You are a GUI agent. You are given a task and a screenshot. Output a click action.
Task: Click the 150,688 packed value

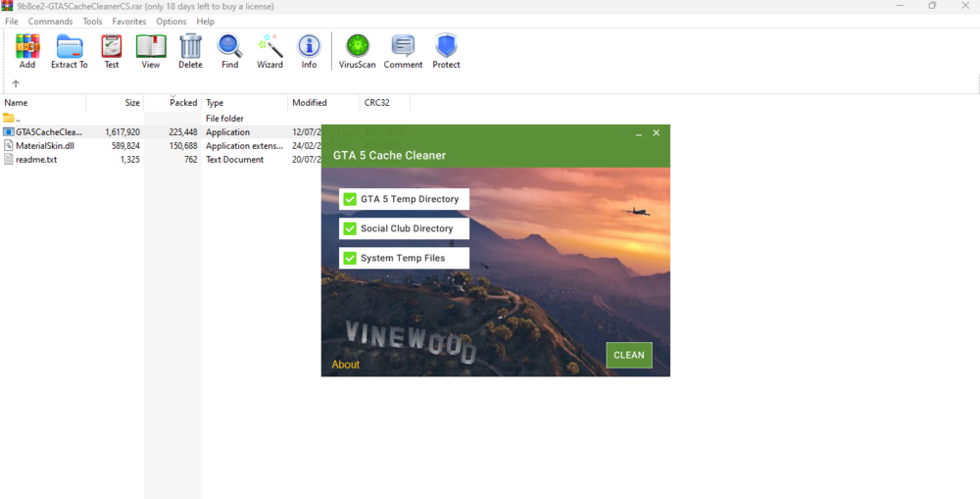[183, 146]
